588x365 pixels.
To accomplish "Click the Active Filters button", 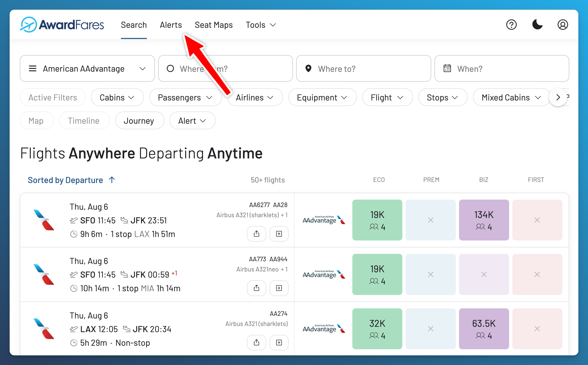I will [53, 97].
